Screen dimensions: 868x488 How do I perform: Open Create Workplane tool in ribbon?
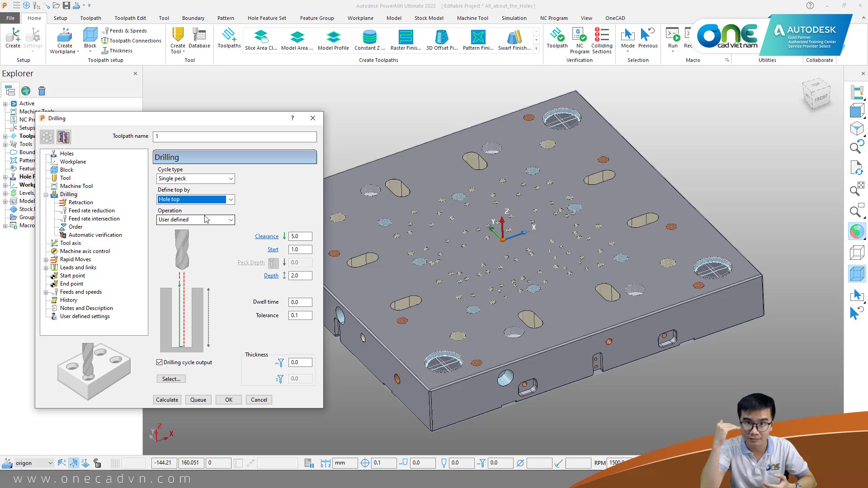(x=65, y=41)
